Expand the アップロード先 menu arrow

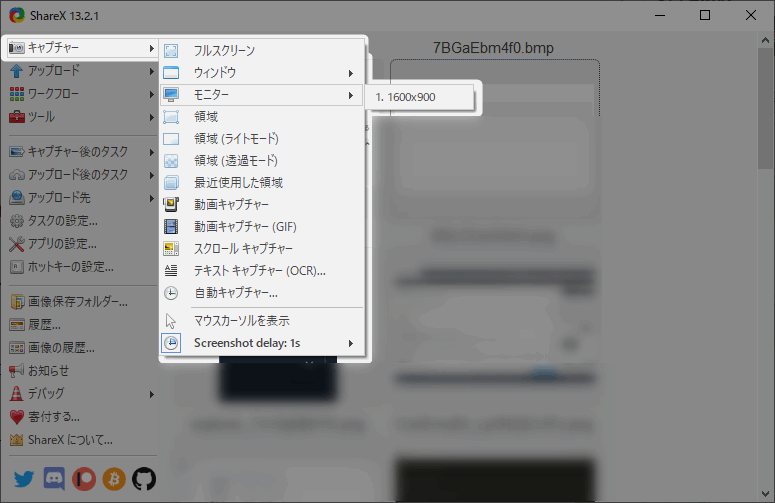pyautogui.click(x=151, y=198)
